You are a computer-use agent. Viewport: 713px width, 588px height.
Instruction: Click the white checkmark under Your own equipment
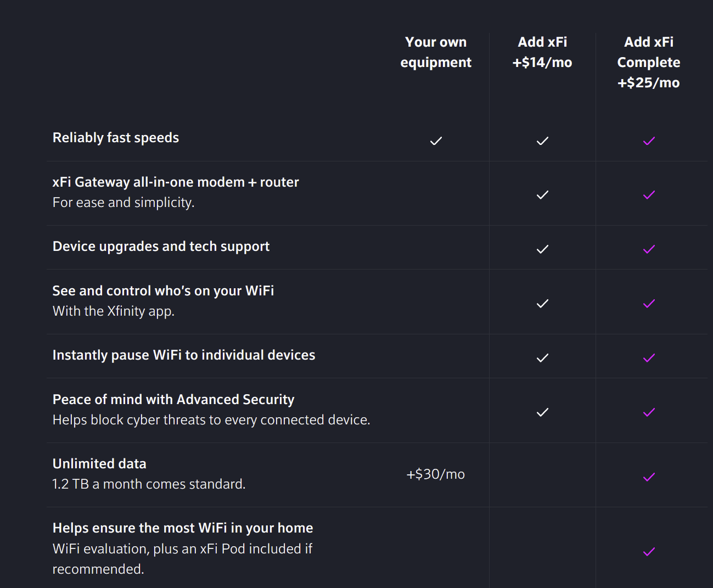[x=436, y=141]
